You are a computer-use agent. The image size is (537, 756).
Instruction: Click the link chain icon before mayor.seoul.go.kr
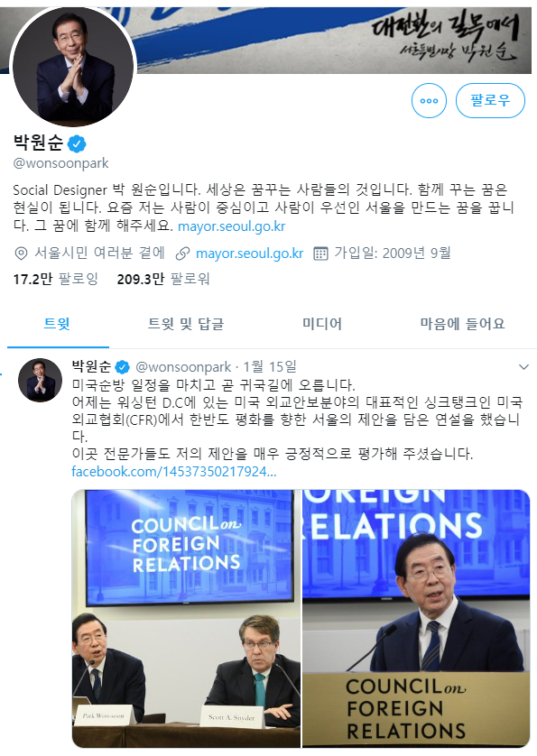pyautogui.click(x=182, y=254)
